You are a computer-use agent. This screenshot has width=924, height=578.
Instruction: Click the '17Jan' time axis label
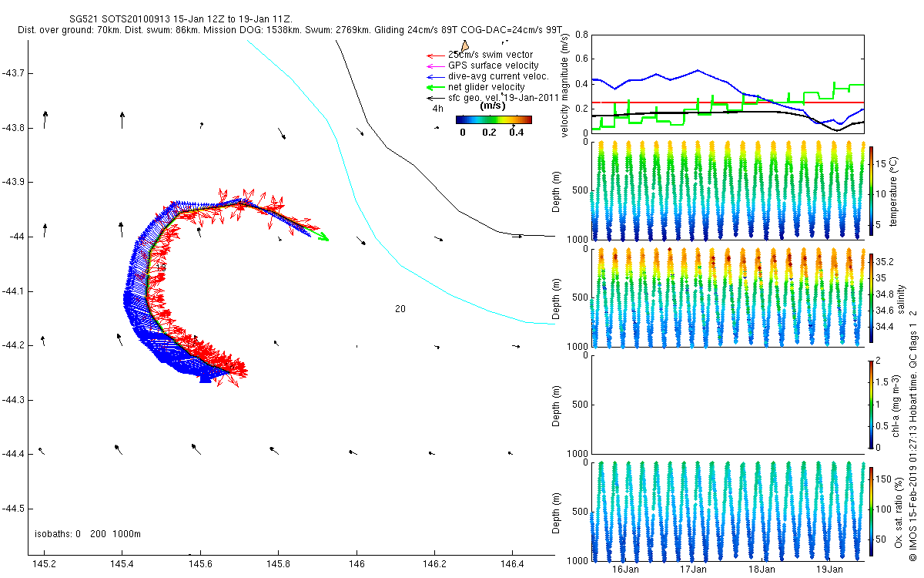694,570
